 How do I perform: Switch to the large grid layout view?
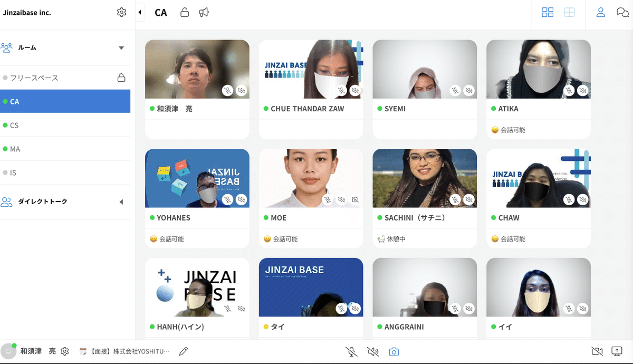tap(569, 12)
